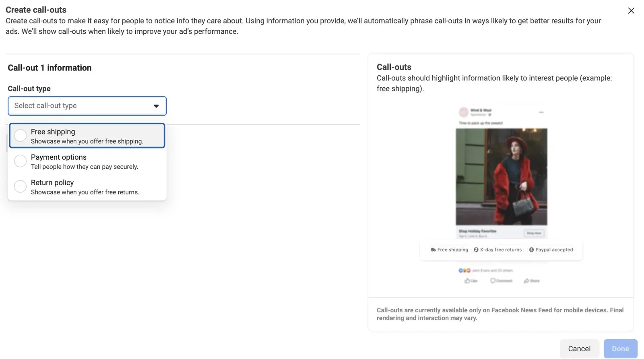Image resolution: width=644 pixels, height=359 pixels.
Task: Click the woman in red coat preview image
Action: [501, 177]
